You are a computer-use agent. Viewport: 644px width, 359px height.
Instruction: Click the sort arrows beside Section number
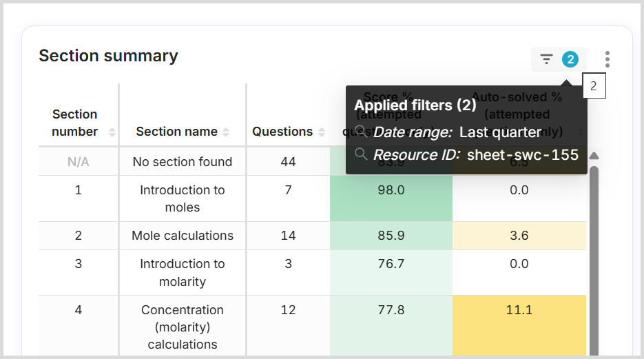click(112, 132)
